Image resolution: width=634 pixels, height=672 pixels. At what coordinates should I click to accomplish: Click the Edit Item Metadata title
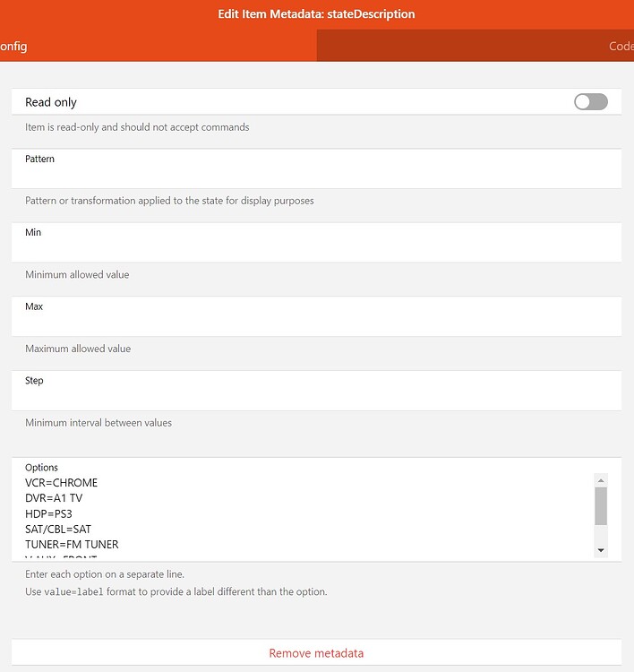316,14
